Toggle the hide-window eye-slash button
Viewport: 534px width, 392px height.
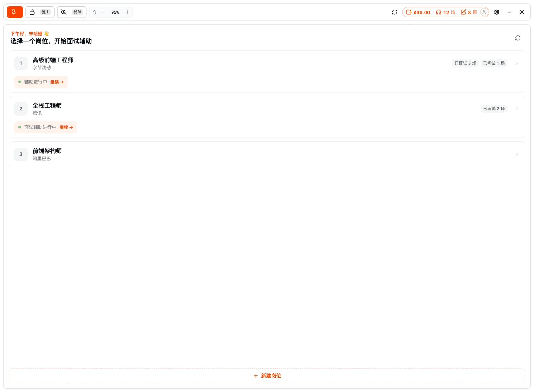pos(72,12)
